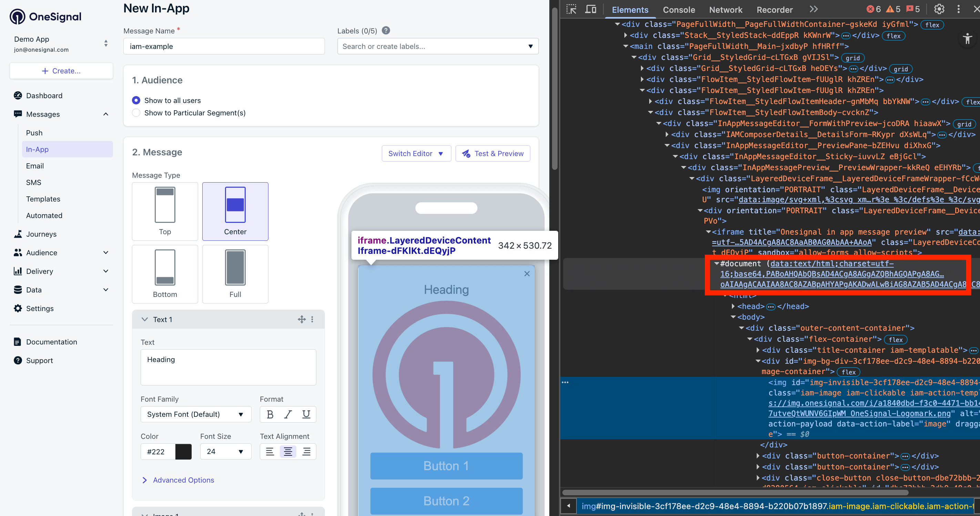Open the Text 1 block options menu
The width and height of the screenshot is (980, 516).
[312, 319]
